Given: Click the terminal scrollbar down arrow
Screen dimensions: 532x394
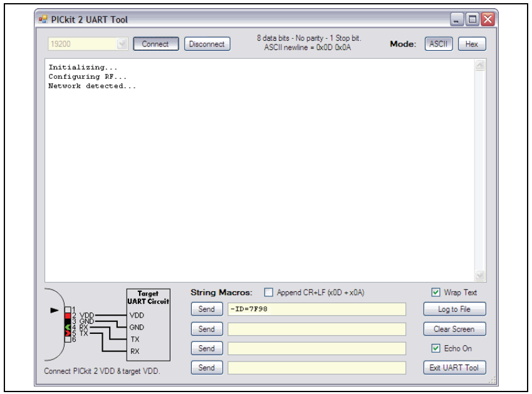Looking at the screenshot, I should pos(480,276).
